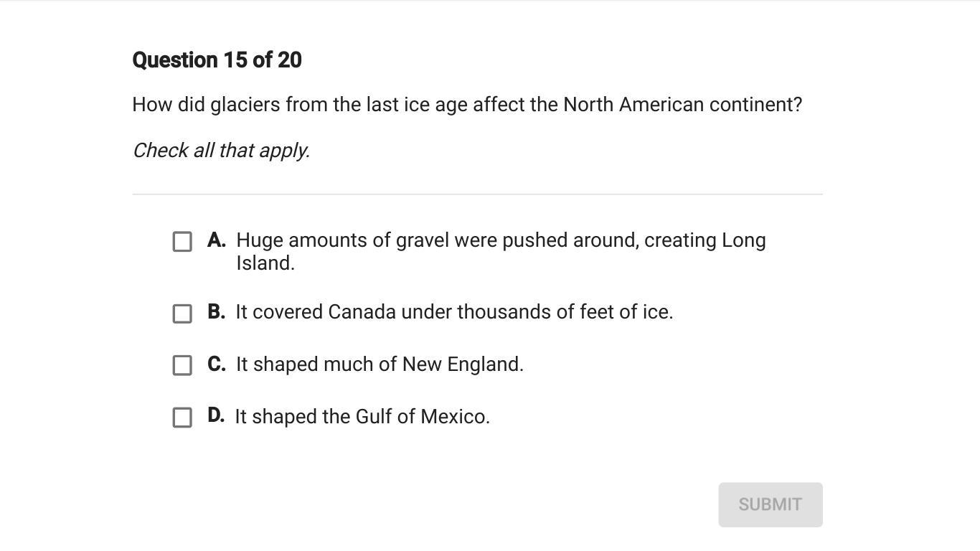Select the answer text for option C
This screenshot has height=551, width=980.
pos(380,364)
